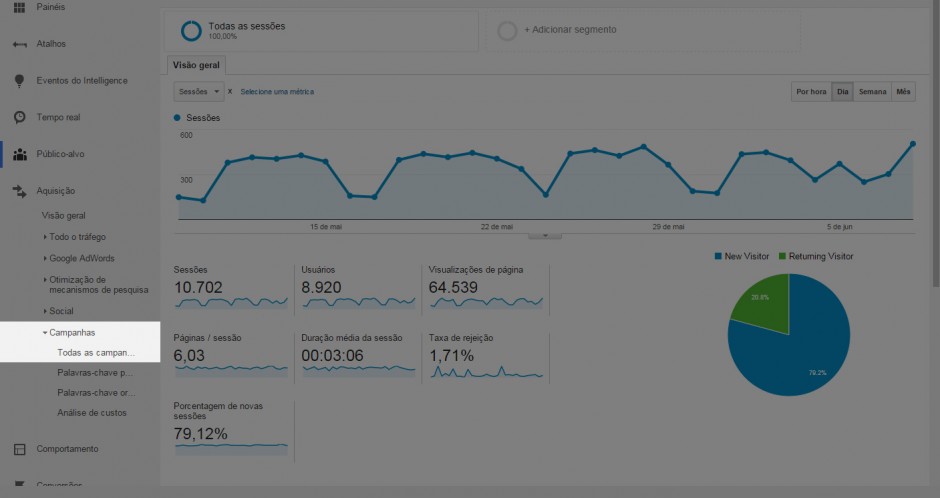
Task: Click the 15 de mai axis label
Action: 326,227
